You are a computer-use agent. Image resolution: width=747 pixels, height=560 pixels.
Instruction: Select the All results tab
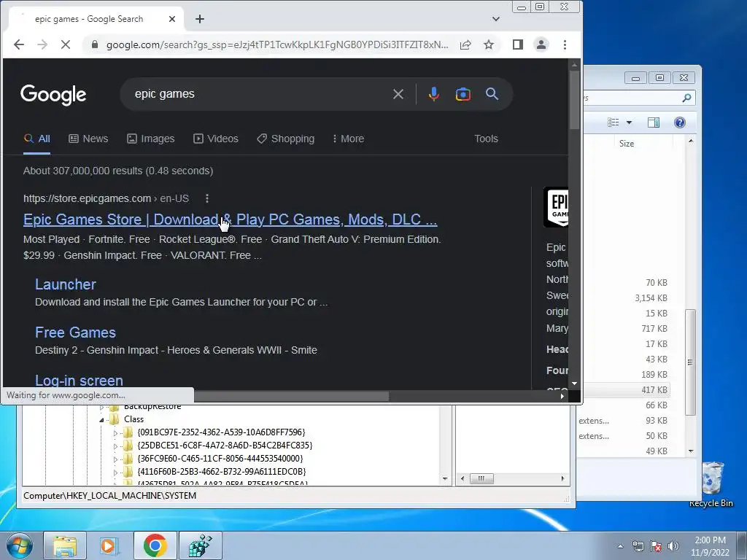[x=36, y=139]
